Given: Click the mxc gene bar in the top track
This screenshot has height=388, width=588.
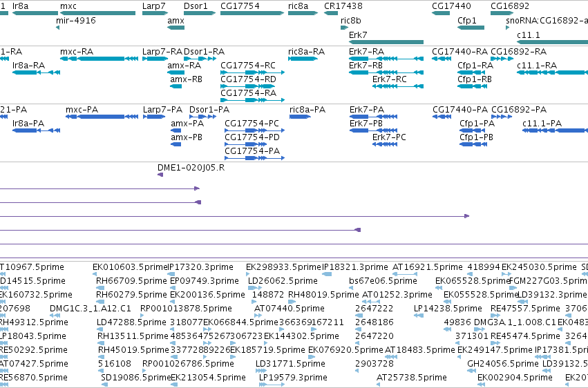Looking at the screenshot, I should click(97, 13).
